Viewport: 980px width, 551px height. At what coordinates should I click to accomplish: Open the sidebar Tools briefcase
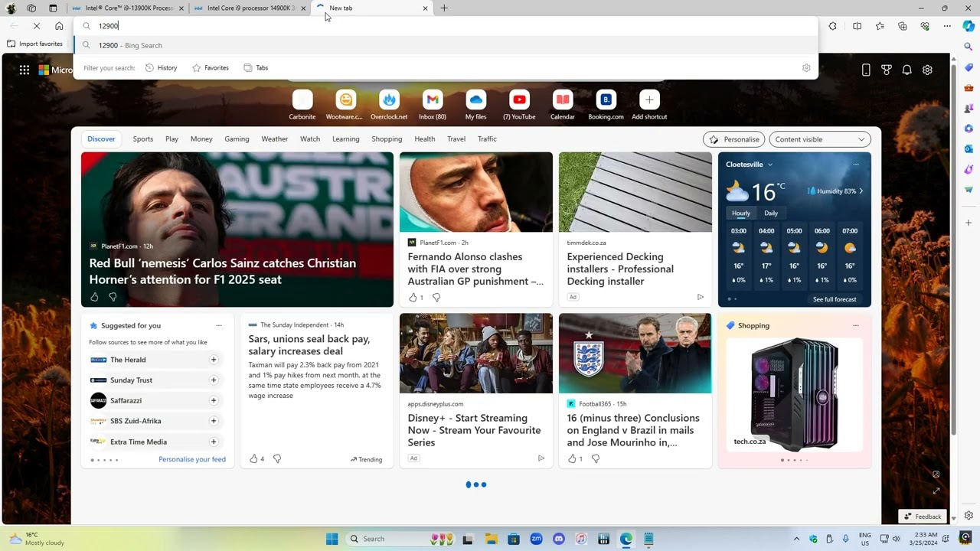[x=969, y=88]
